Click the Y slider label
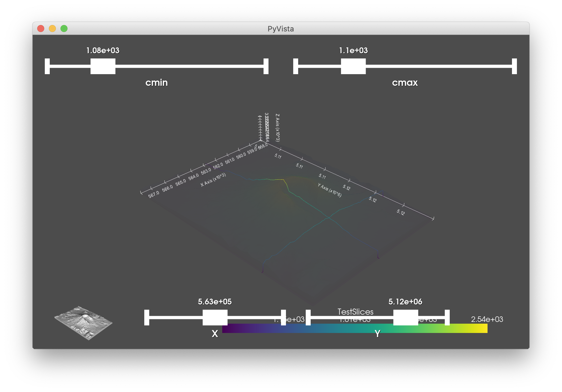 [x=377, y=334]
